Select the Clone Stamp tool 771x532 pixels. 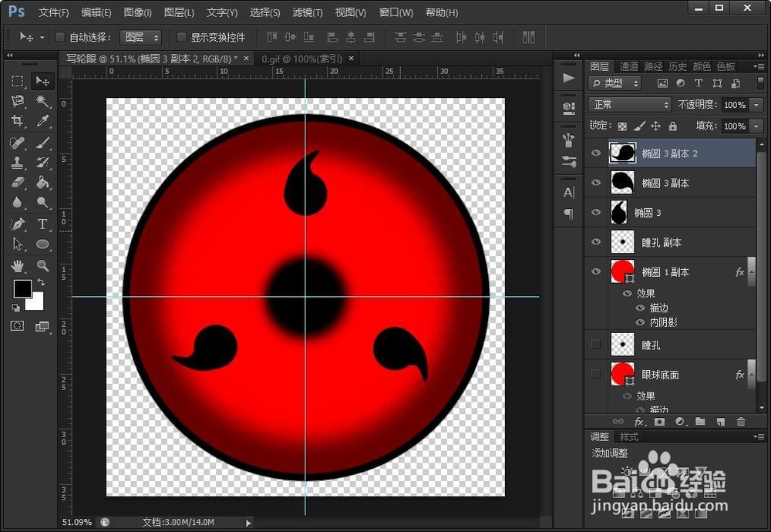(x=18, y=162)
